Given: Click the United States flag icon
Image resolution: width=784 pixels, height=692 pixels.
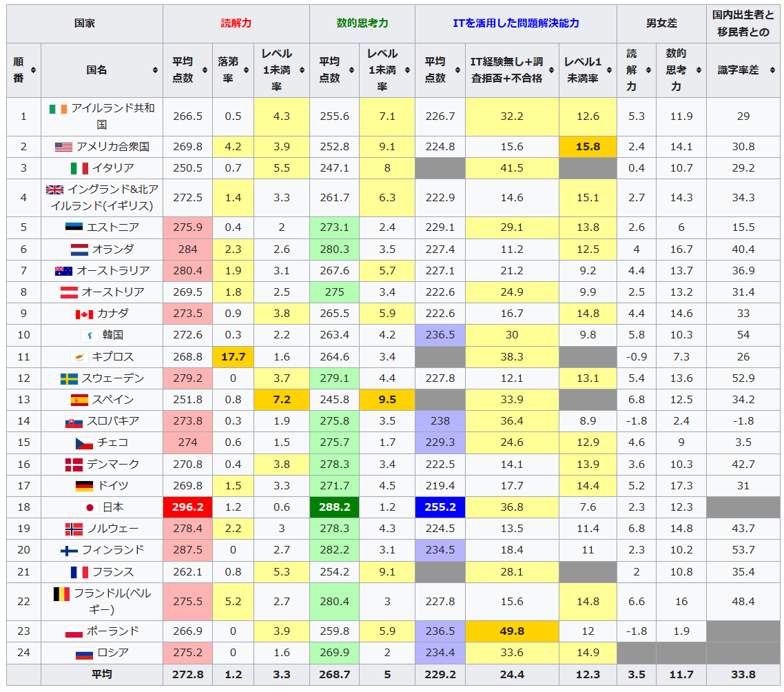Looking at the screenshot, I should 63,147.
